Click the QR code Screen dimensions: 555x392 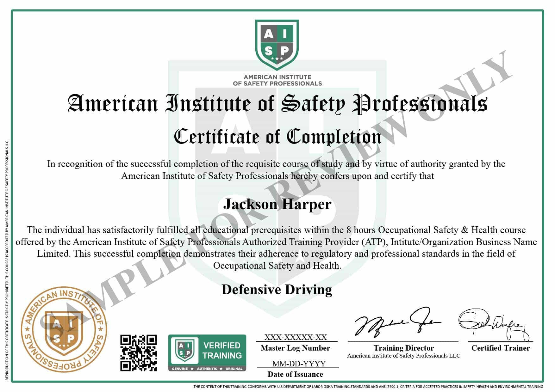pyautogui.click(x=139, y=352)
